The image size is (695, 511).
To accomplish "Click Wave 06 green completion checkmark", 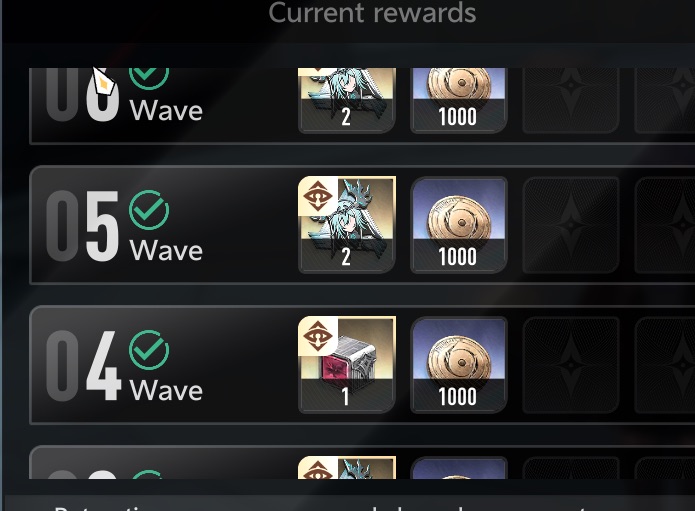I will click(x=149, y=78).
